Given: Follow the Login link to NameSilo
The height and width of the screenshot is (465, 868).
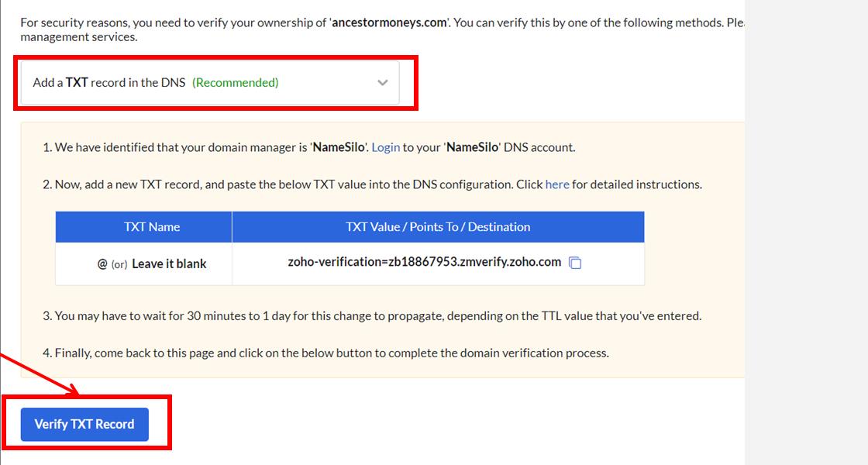Looking at the screenshot, I should (x=385, y=147).
